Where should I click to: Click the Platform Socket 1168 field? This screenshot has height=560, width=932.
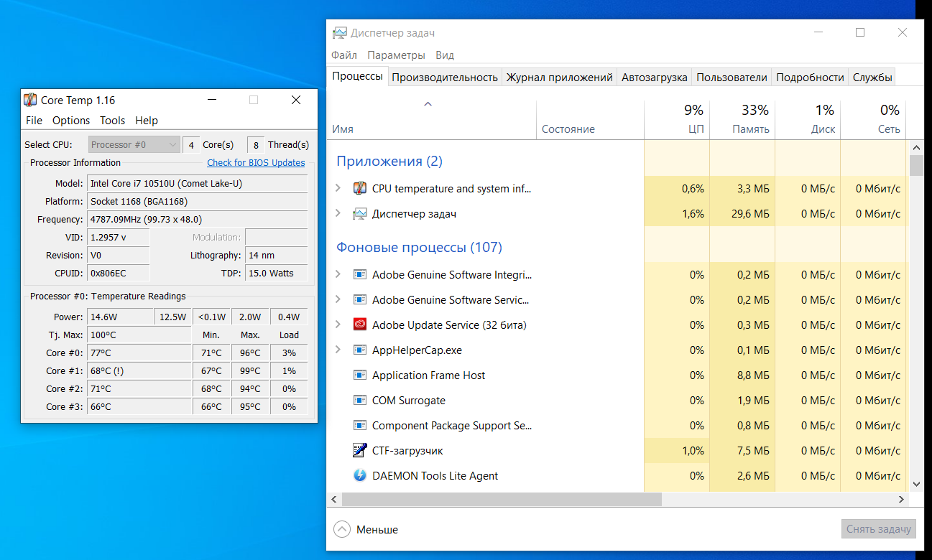pos(198,202)
